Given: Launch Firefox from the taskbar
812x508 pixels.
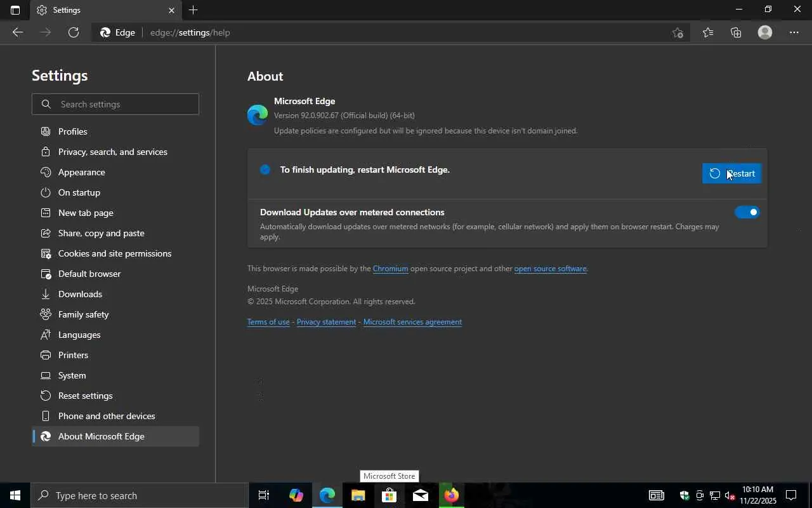Looking at the screenshot, I should tap(451, 495).
